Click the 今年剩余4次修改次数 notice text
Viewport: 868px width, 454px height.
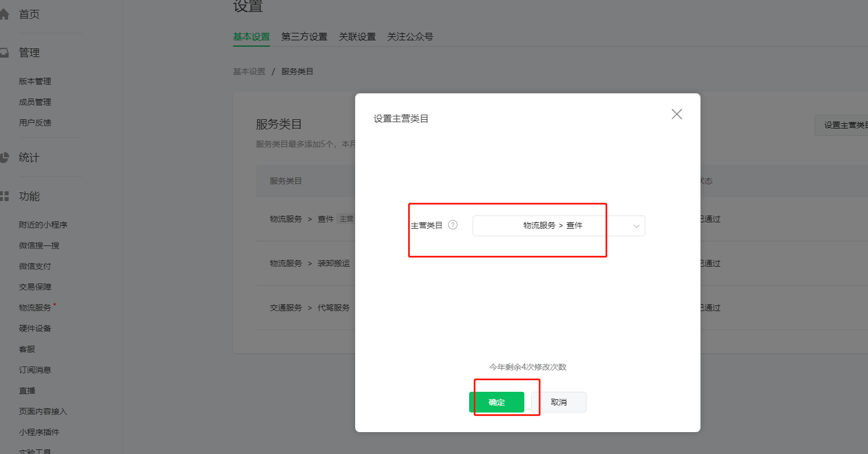[x=528, y=367]
